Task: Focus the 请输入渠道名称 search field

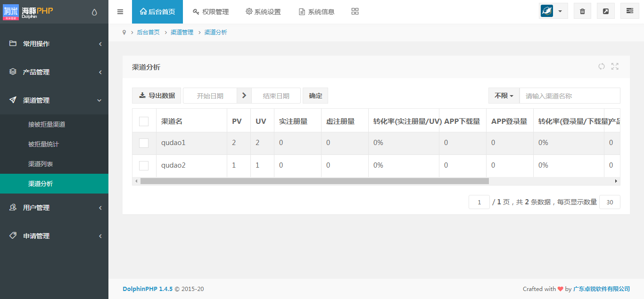Action: coord(569,96)
